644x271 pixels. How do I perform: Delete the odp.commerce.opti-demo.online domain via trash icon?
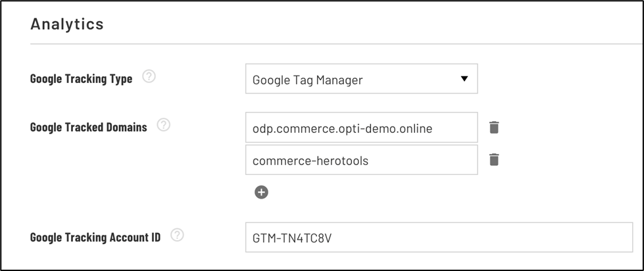[x=494, y=128]
